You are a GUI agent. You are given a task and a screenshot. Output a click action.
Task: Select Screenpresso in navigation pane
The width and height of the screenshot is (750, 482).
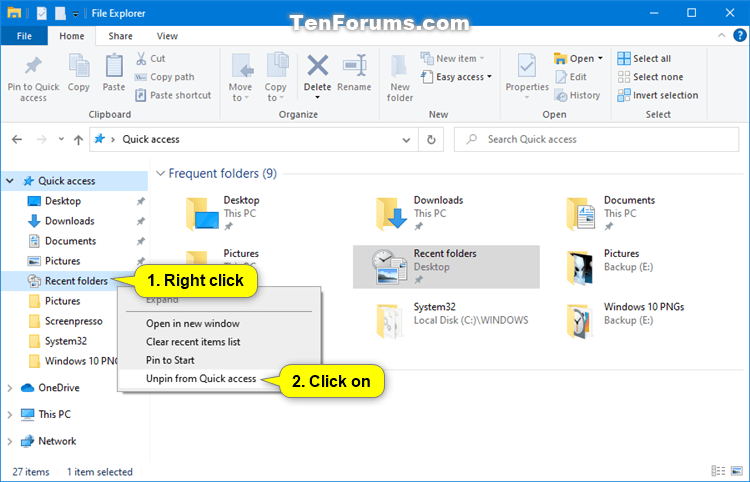73,321
